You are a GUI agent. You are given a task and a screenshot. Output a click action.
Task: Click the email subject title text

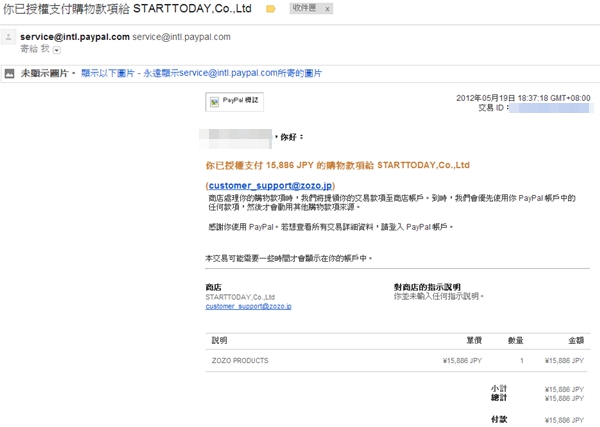point(127,9)
